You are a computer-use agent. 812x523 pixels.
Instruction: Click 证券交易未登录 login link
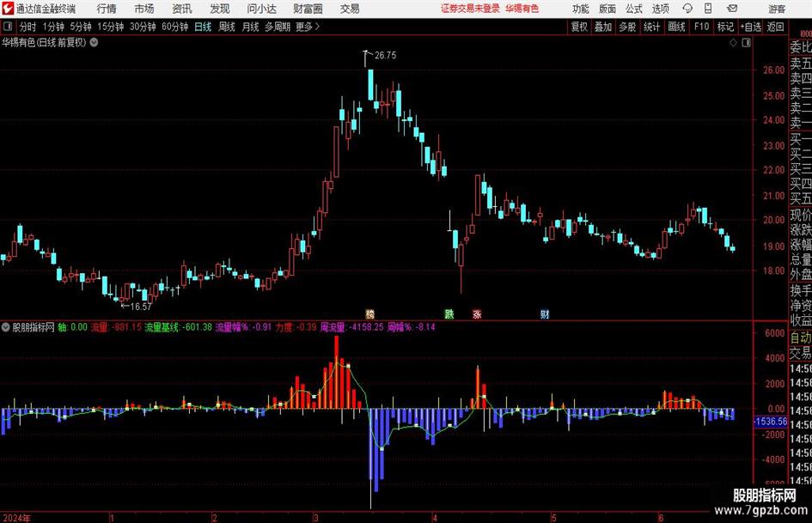470,9
